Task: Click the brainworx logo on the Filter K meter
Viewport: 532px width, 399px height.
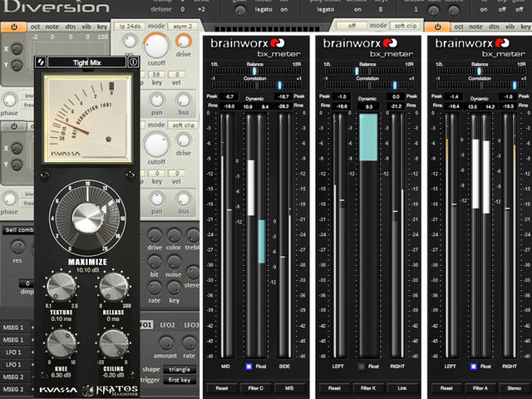Action: point(360,43)
